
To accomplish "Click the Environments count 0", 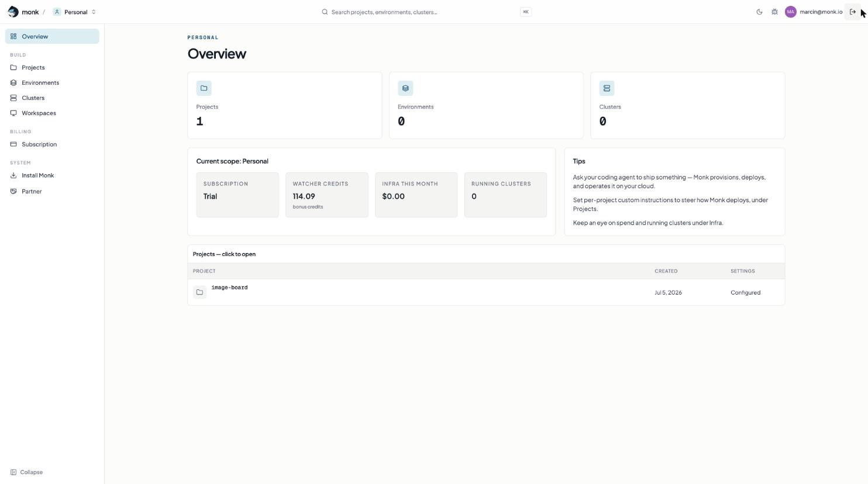I will pyautogui.click(x=401, y=122).
